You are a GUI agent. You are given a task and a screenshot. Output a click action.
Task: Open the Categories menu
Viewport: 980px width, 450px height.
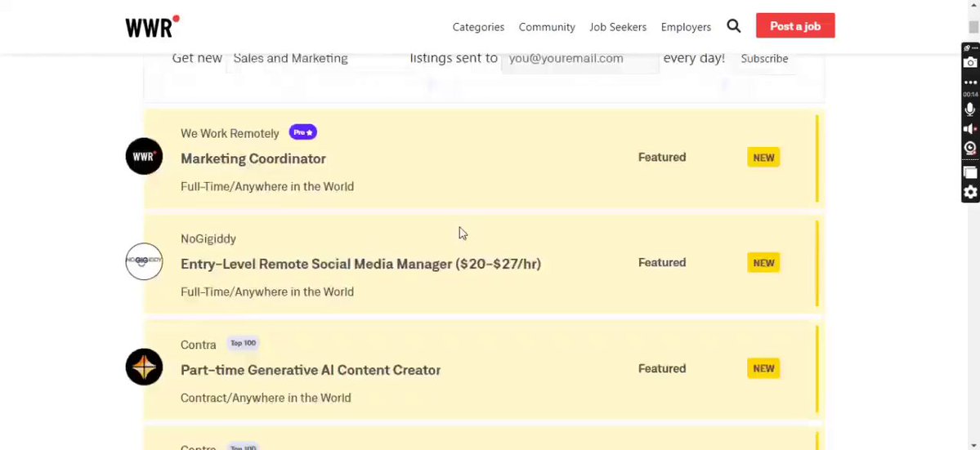click(x=478, y=27)
